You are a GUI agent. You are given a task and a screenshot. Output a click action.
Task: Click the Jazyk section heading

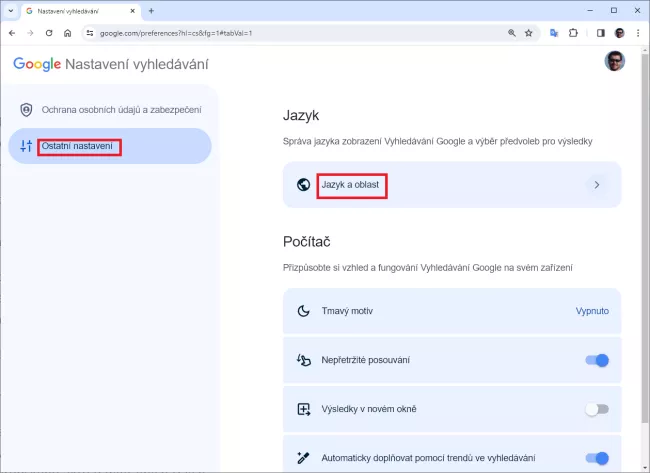click(301, 115)
